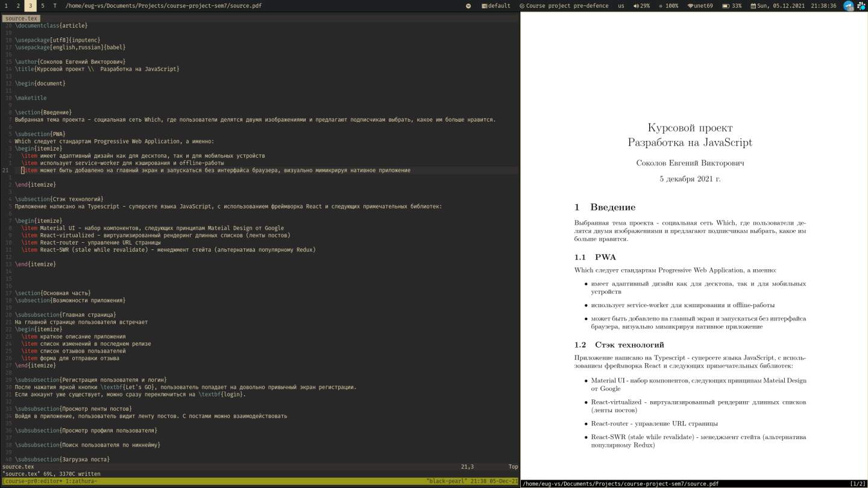868x488 pixels.
Task: Switch to workspace 2
Action: 17,5
